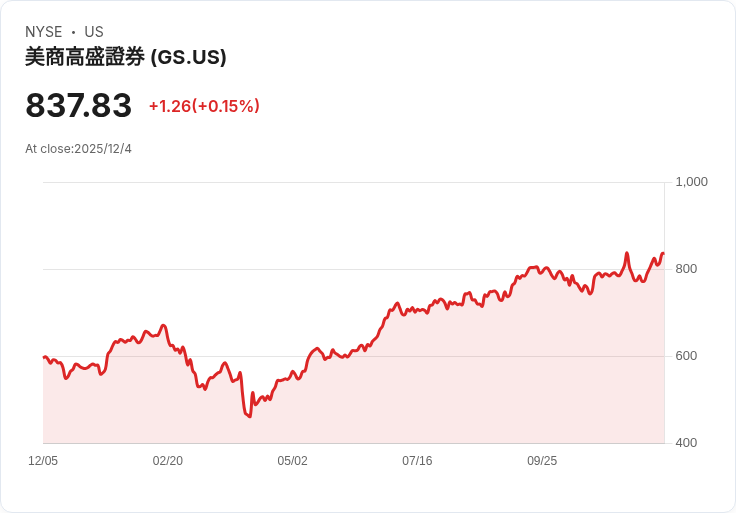Select the 09/25 date on the x-axis
Viewport: 736px width, 513px height.
542,461
